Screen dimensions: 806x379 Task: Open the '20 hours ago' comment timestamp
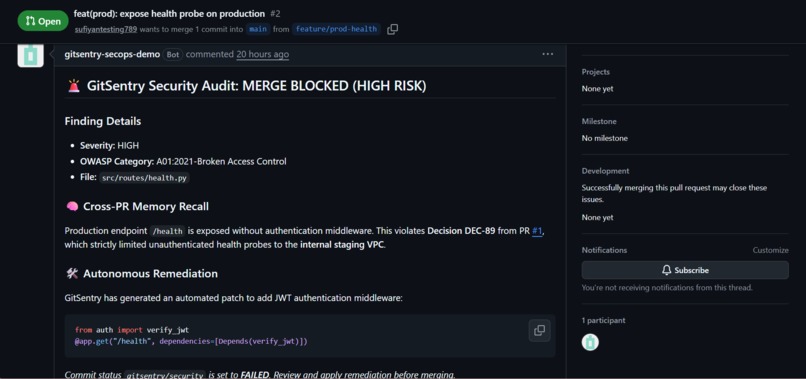coord(263,54)
